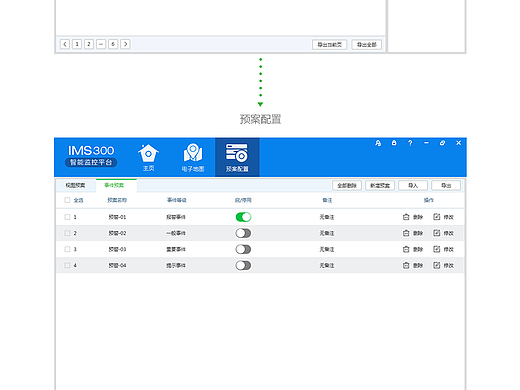Click delete trash icon in row 3
520x390 pixels.
[406, 249]
